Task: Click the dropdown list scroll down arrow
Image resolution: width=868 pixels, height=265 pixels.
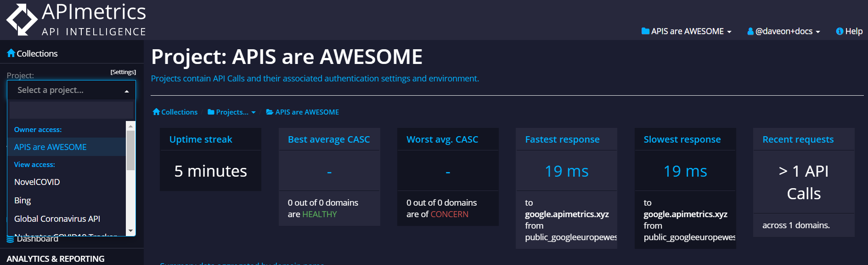Action: pyautogui.click(x=131, y=230)
